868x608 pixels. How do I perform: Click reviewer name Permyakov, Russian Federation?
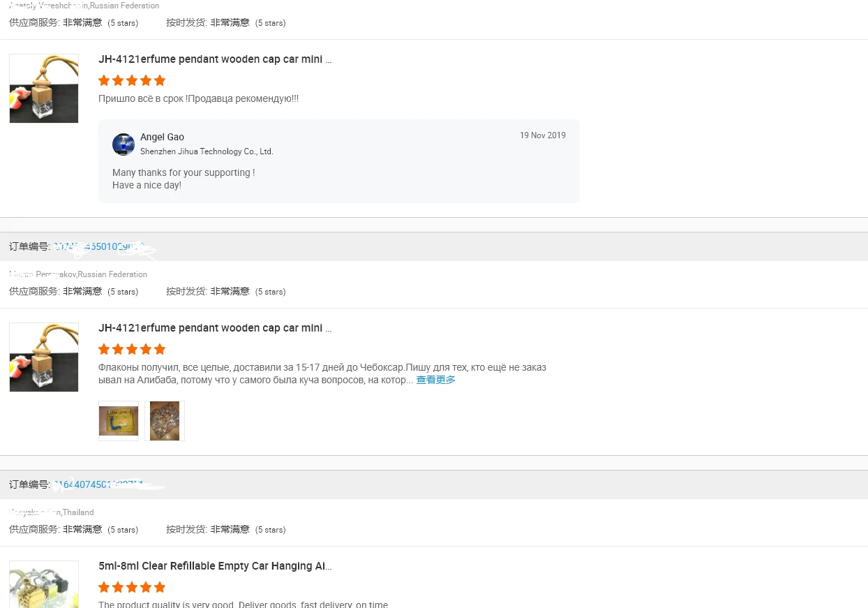click(78, 274)
